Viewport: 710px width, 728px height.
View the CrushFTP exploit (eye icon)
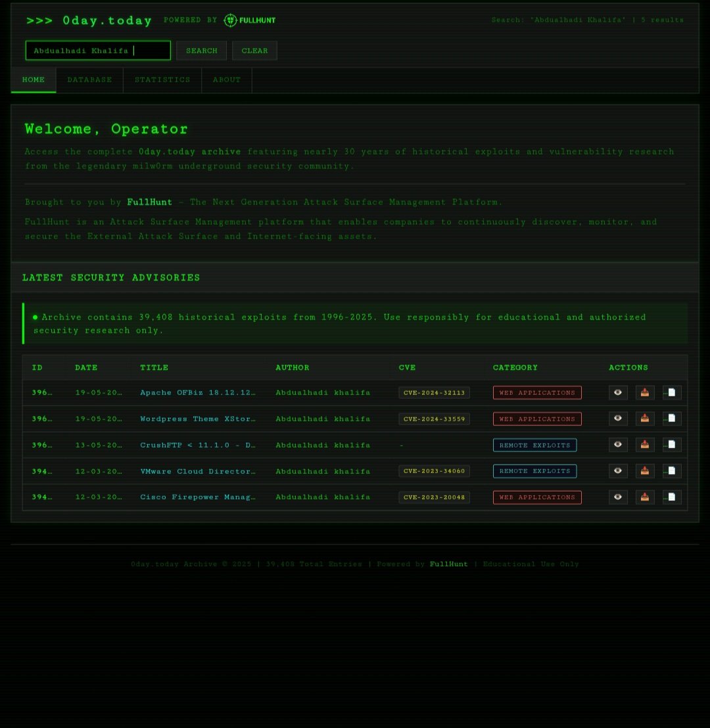click(x=618, y=445)
